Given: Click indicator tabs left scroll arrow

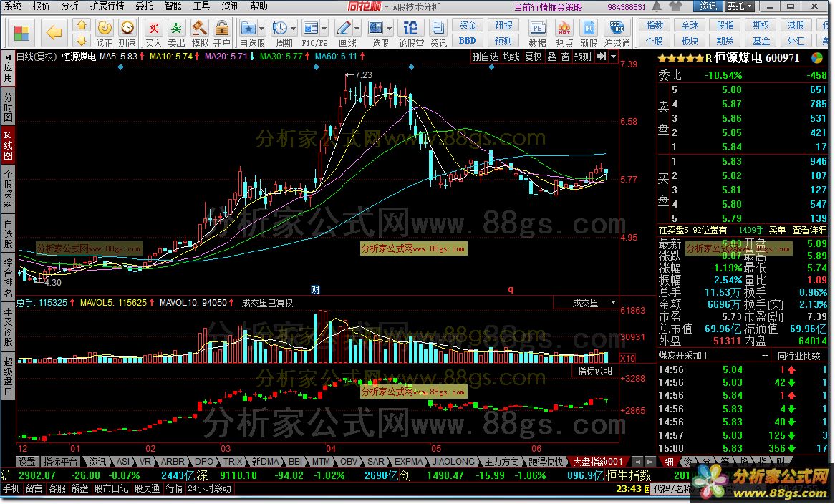Looking at the screenshot, I should [x=637, y=462].
